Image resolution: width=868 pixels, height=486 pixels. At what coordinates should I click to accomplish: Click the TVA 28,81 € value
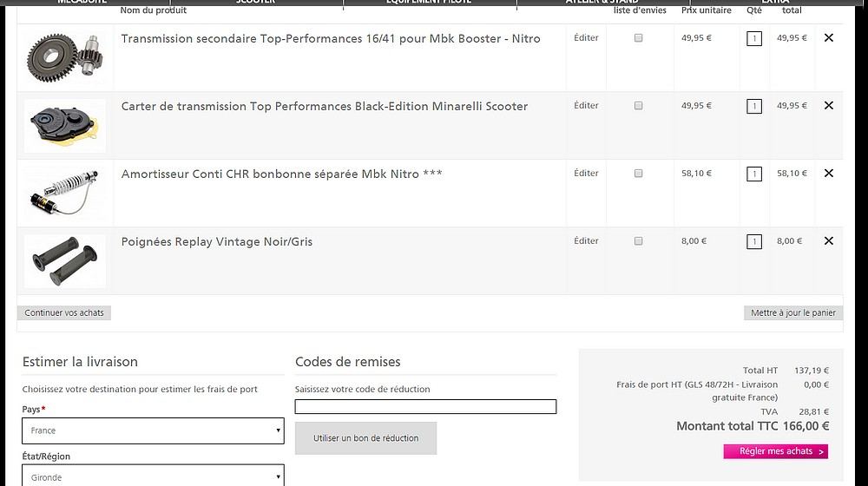pos(814,412)
